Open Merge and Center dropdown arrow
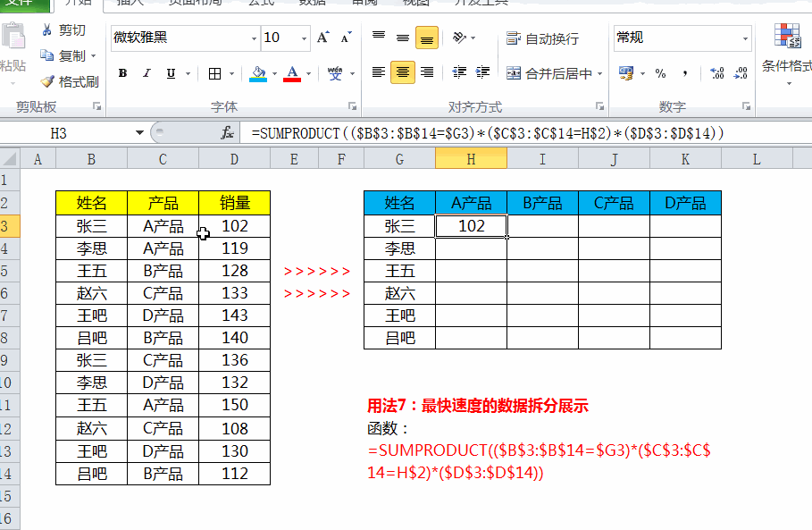 (x=599, y=73)
